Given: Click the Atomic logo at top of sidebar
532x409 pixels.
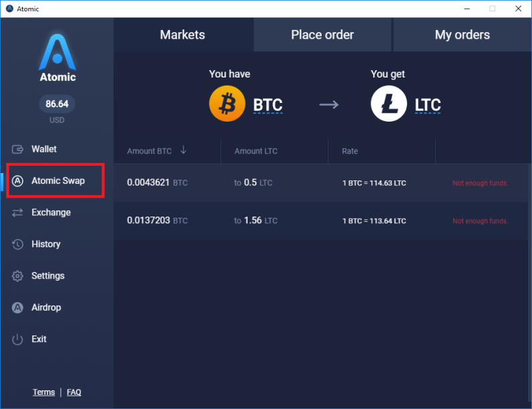Looking at the screenshot, I should click(57, 57).
